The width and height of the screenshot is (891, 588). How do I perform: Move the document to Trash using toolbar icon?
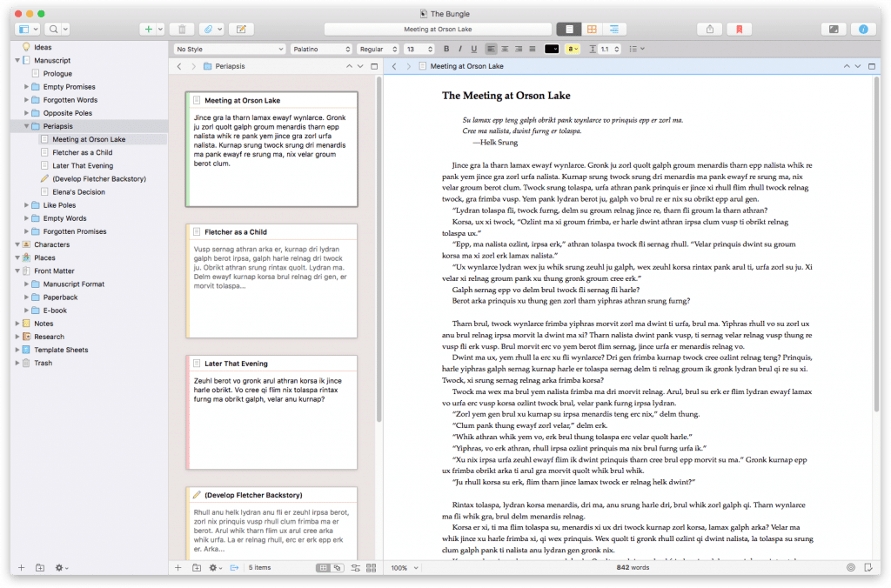(x=181, y=29)
